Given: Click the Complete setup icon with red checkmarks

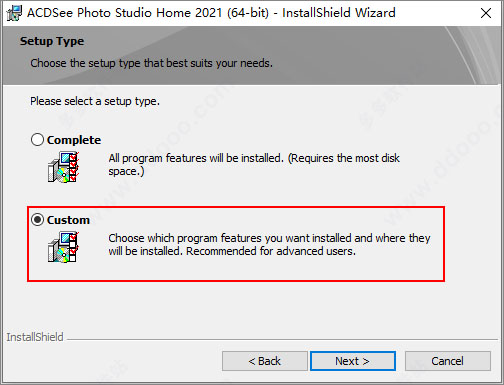Looking at the screenshot, I should (x=63, y=167).
